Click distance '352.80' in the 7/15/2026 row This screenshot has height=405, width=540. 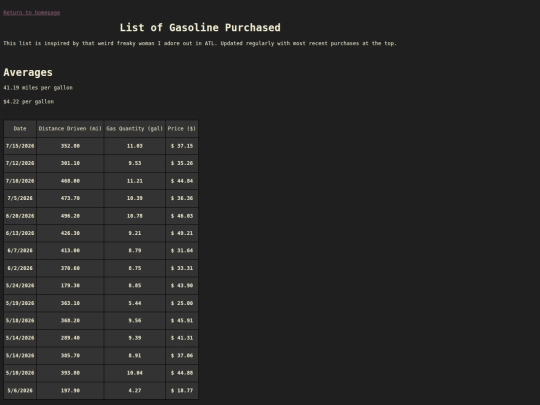pos(70,146)
